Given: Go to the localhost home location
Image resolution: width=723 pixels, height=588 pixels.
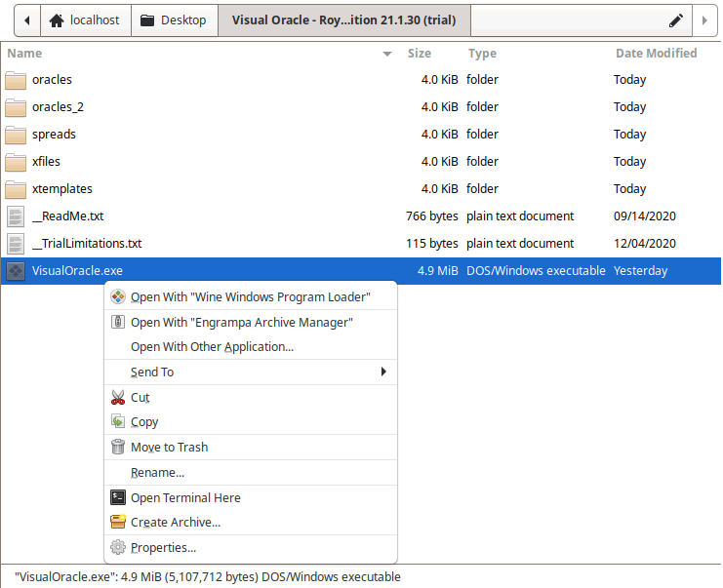Looking at the screenshot, I should tap(86, 20).
